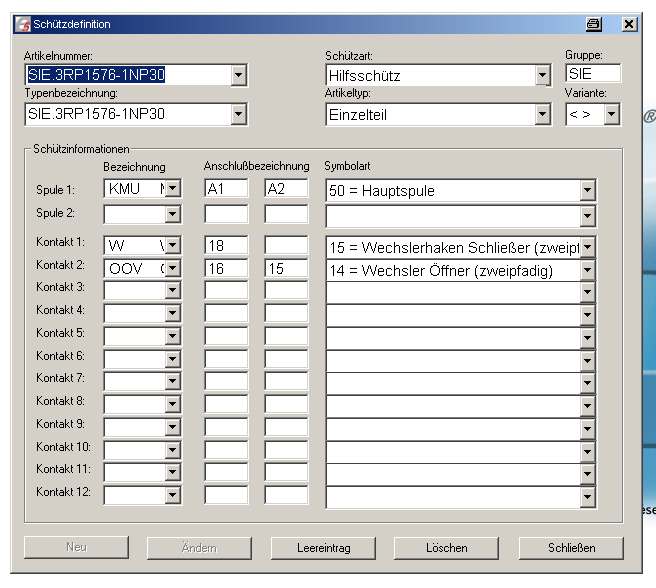Click Kontakt 2 connection field 15
656x588 pixels.
pyautogui.click(x=286, y=268)
